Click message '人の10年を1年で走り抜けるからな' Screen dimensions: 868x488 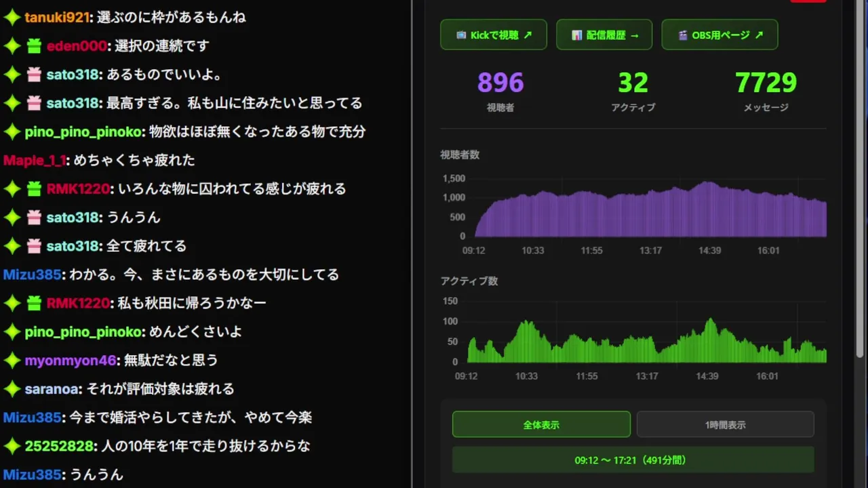pos(206,446)
